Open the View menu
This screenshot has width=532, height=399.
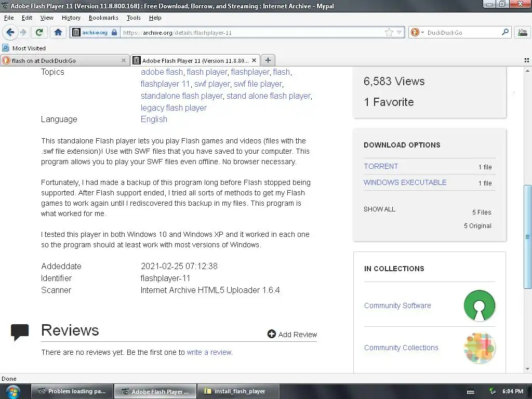coord(47,18)
